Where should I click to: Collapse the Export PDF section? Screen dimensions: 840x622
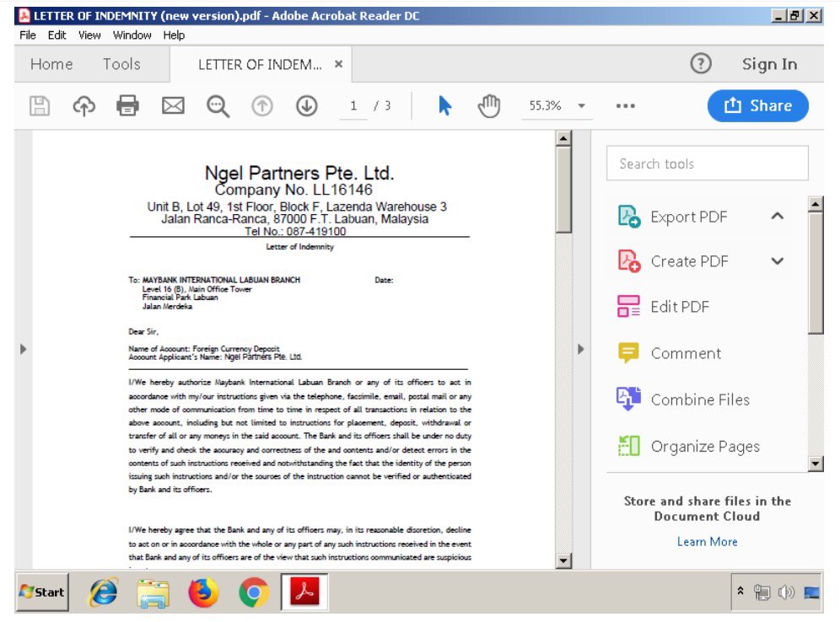[x=777, y=217]
